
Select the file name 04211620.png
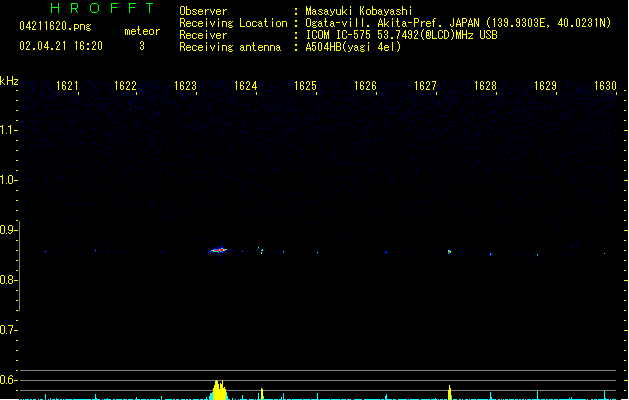[55, 26]
